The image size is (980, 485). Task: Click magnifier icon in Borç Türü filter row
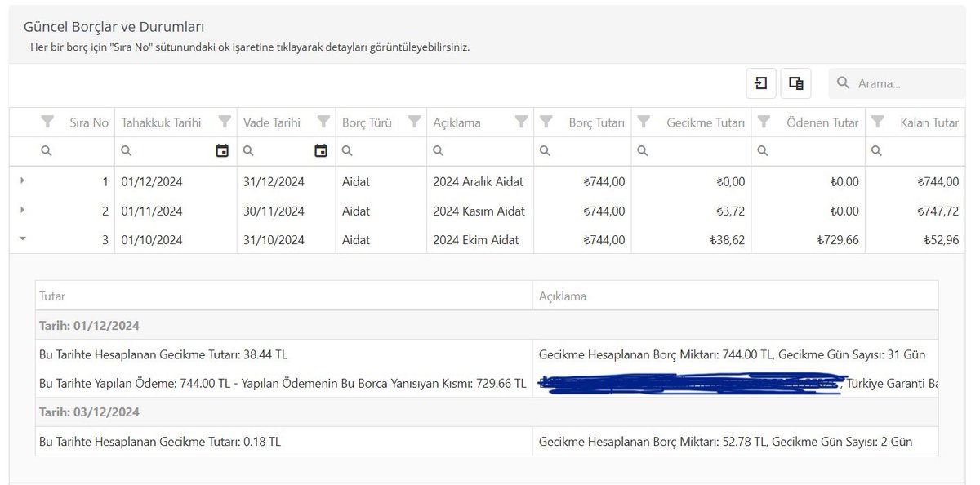pos(347,151)
